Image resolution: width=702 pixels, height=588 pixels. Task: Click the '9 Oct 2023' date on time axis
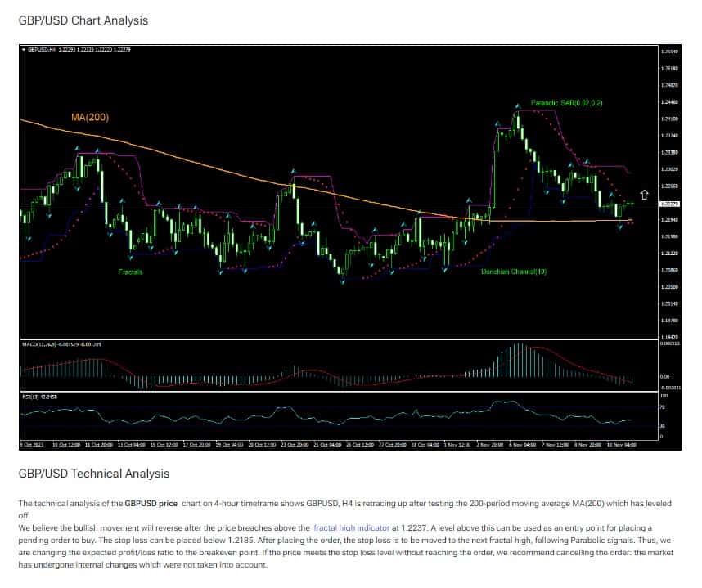(x=32, y=445)
